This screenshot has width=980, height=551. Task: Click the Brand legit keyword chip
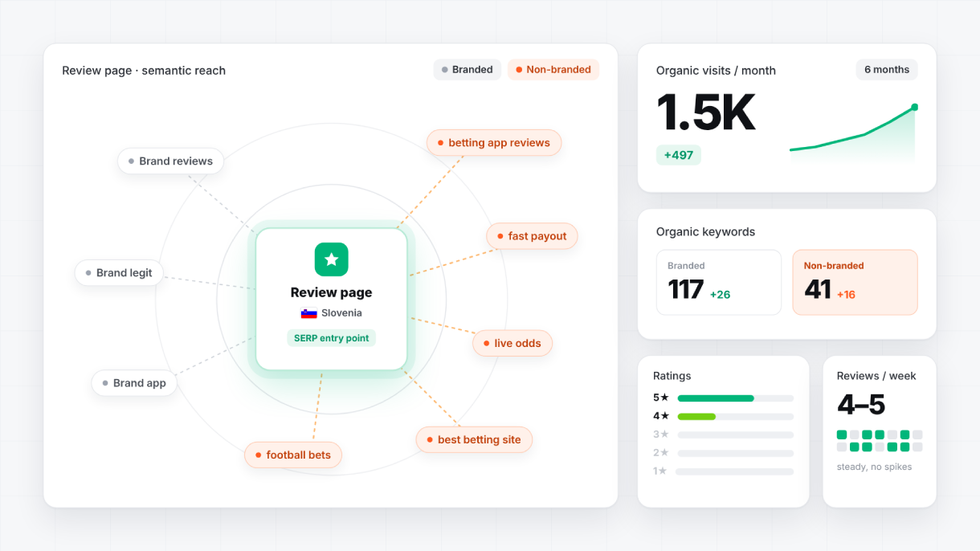119,272
